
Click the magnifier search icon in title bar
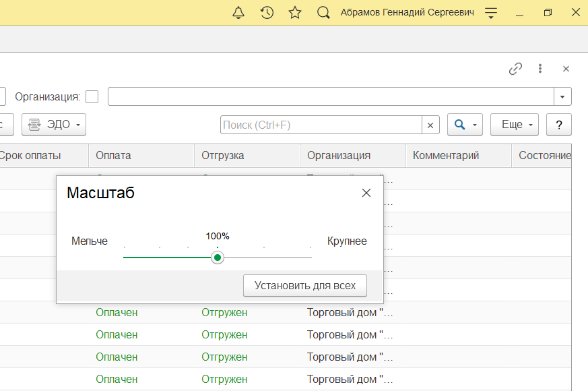[x=323, y=13]
